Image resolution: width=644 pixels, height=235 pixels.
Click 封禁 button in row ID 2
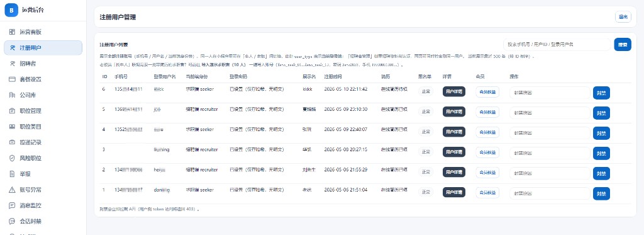(x=601, y=173)
